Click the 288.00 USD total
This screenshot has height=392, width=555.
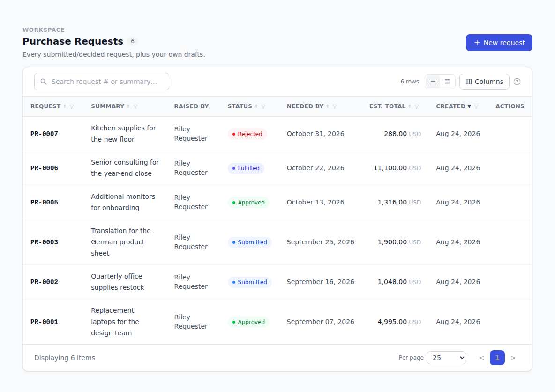coord(403,134)
